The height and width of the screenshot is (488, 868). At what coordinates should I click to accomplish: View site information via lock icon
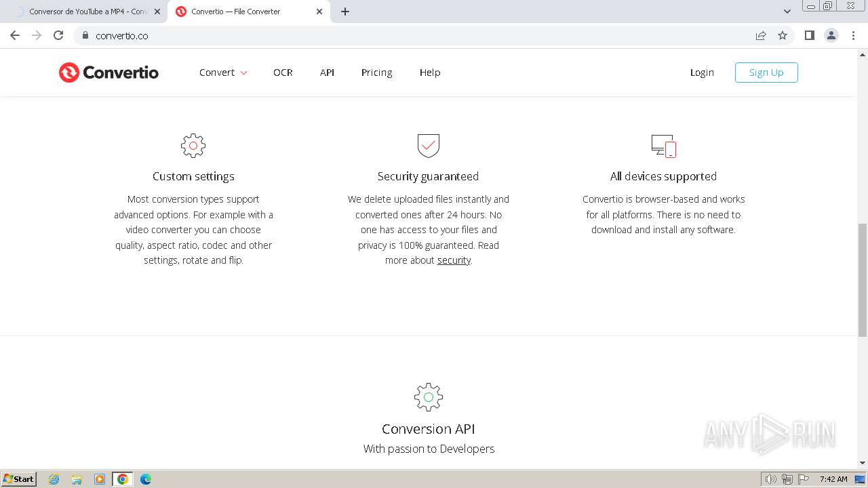[85, 35]
